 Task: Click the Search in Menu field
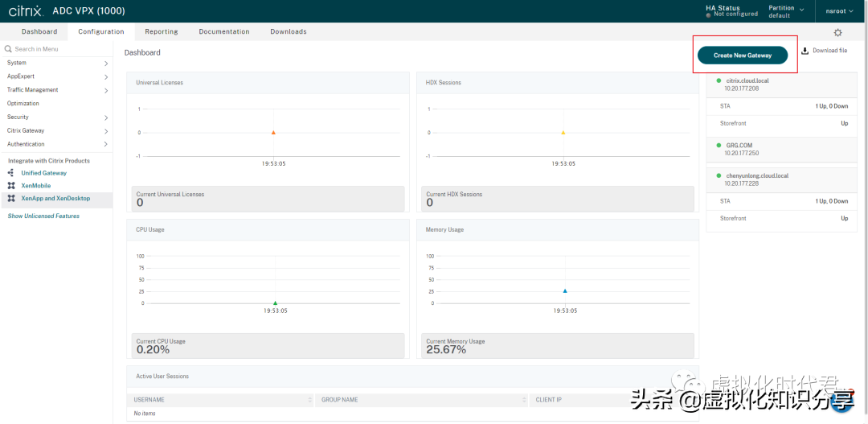tap(56, 49)
